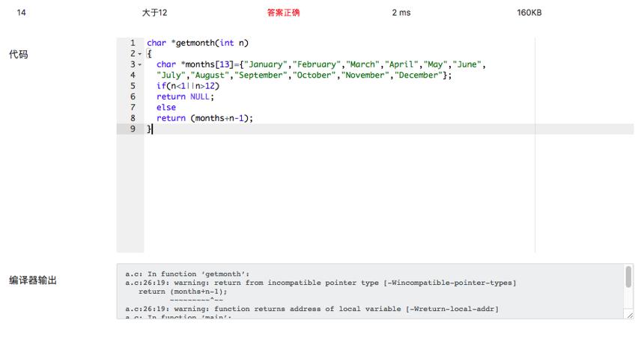Click the compiler output scrollbar thumb
This screenshot has height=338, width=644.
click(x=628, y=277)
